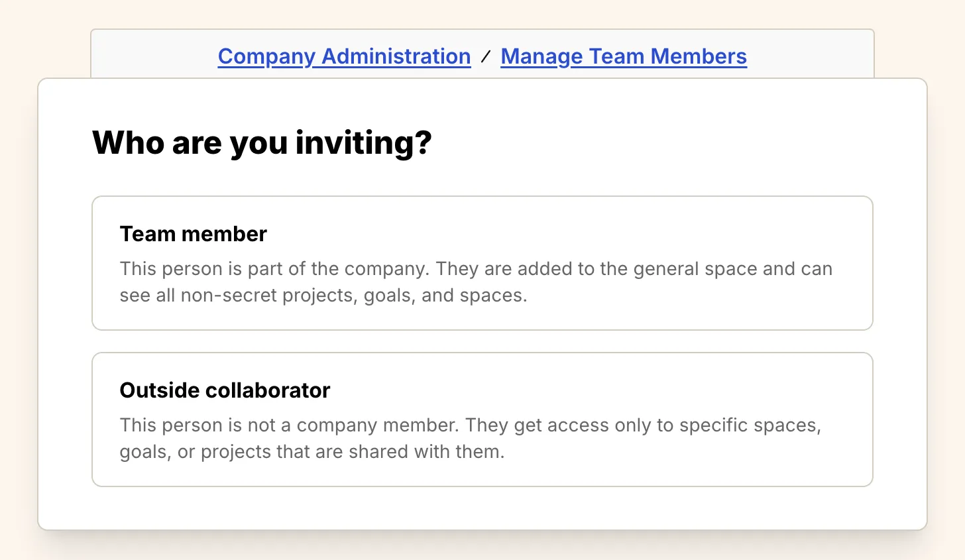Viewport: 965px width, 560px height.
Task: Click the 'Who are you inviting?' heading
Action: pyautogui.click(x=261, y=142)
